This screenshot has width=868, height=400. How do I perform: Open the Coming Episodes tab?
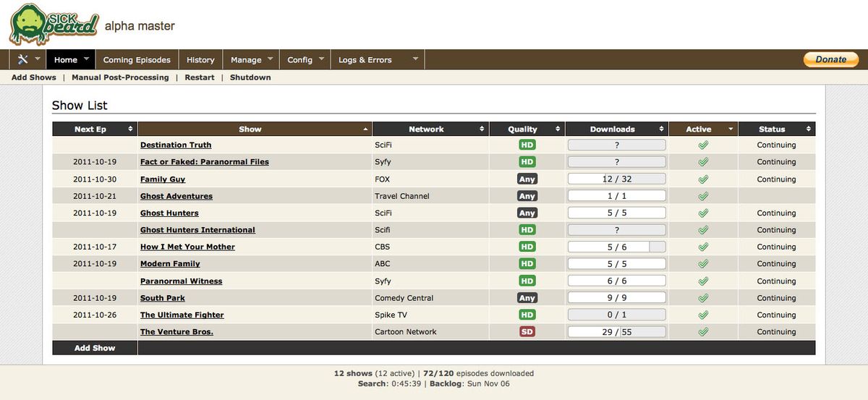137,60
